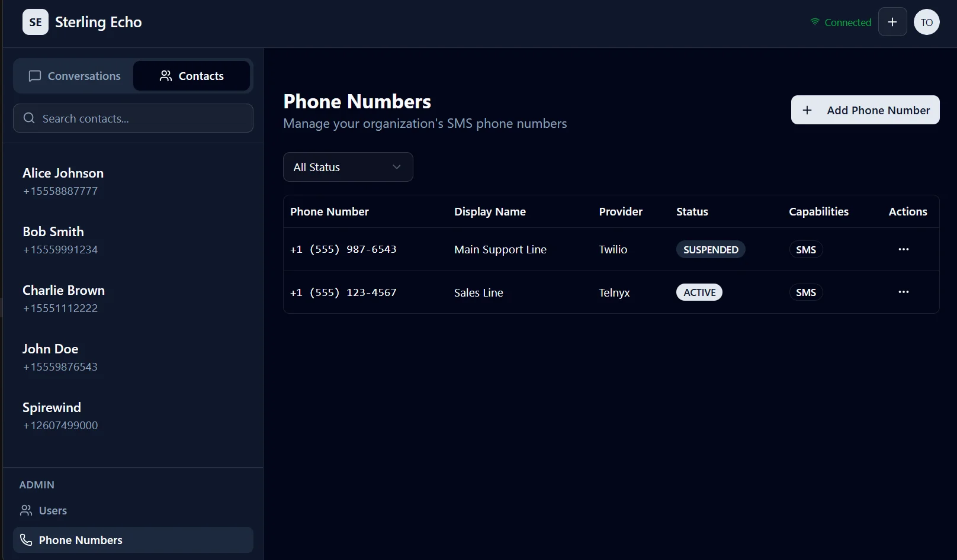Image resolution: width=957 pixels, height=560 pixels.
Task: Open the Phone Numbers admin page
Action: coord(80,540)
